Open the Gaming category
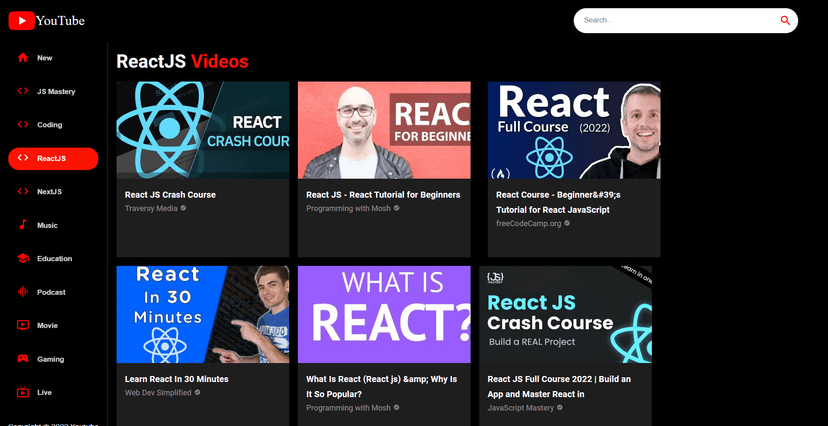 [x=53, y=359]
